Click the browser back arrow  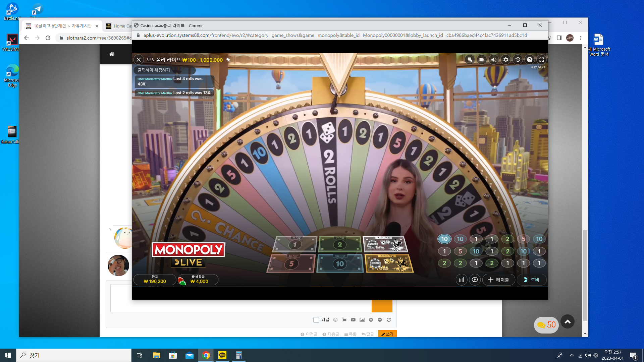click(26, 38)
